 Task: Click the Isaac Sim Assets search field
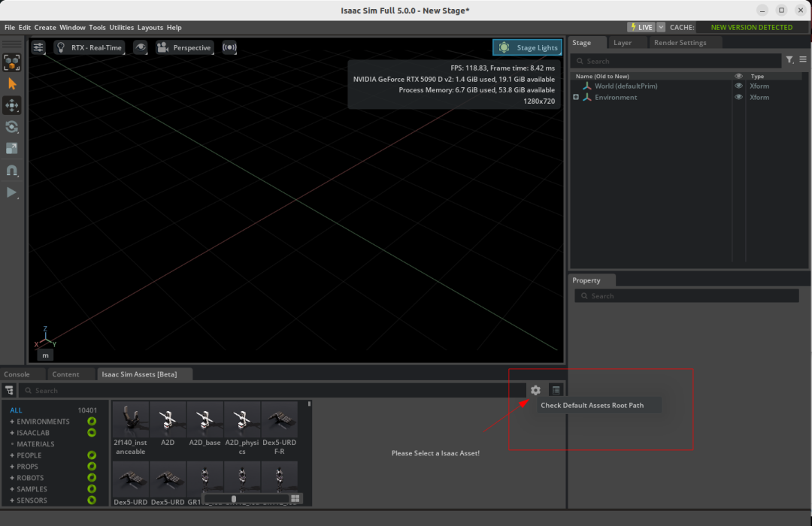coord(272,390)
